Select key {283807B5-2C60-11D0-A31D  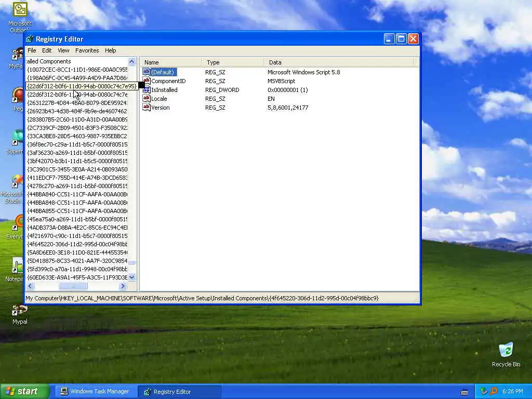click(x=77, y=119)
